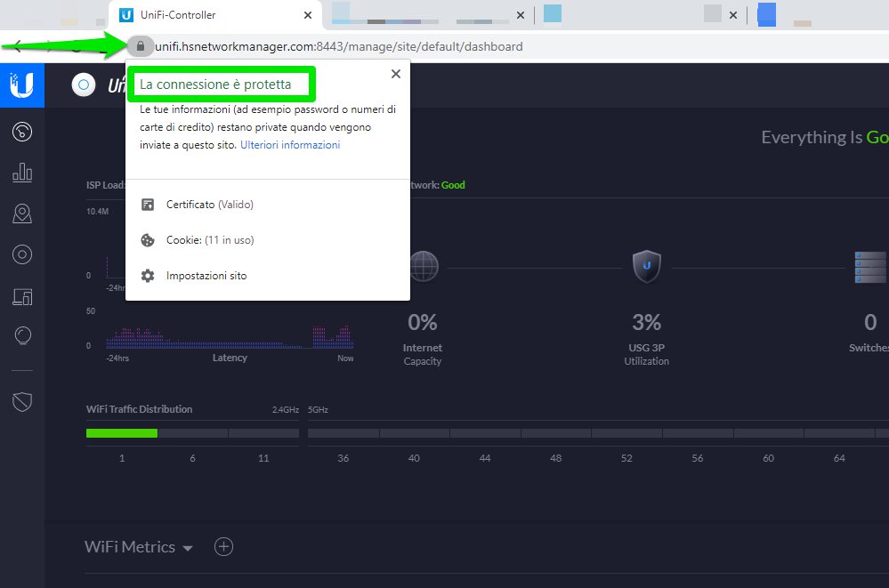
Task: Open the 'Ulteriori informazioni' link
Action: (290, 145)
